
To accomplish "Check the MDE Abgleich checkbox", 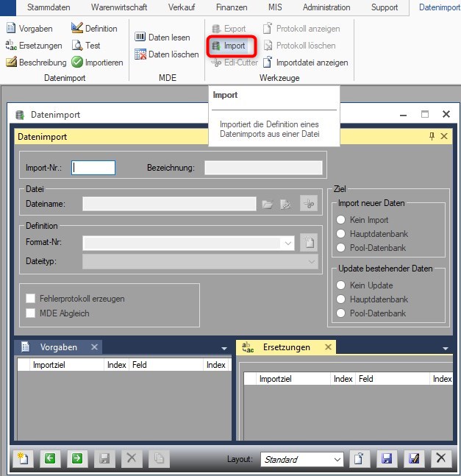I will (31, 313).
